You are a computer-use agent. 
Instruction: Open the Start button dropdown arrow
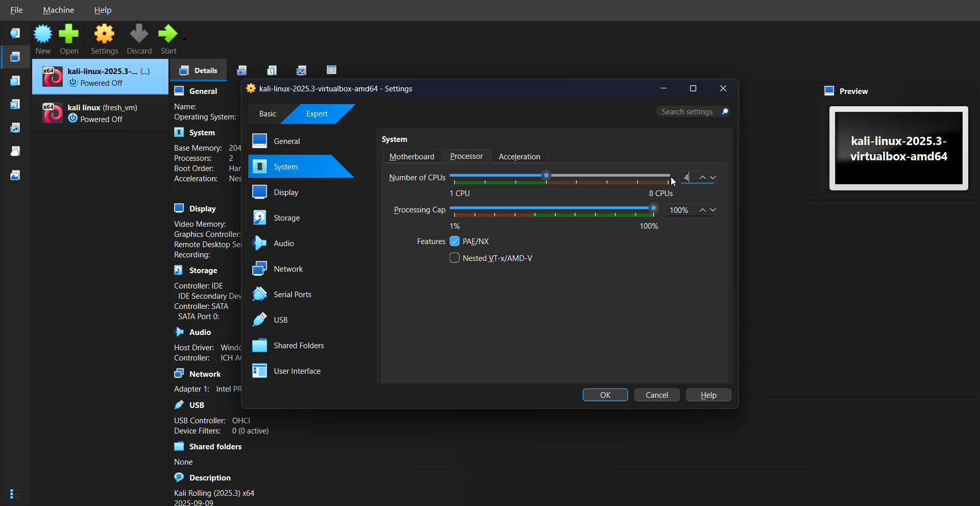click(185, 39)
